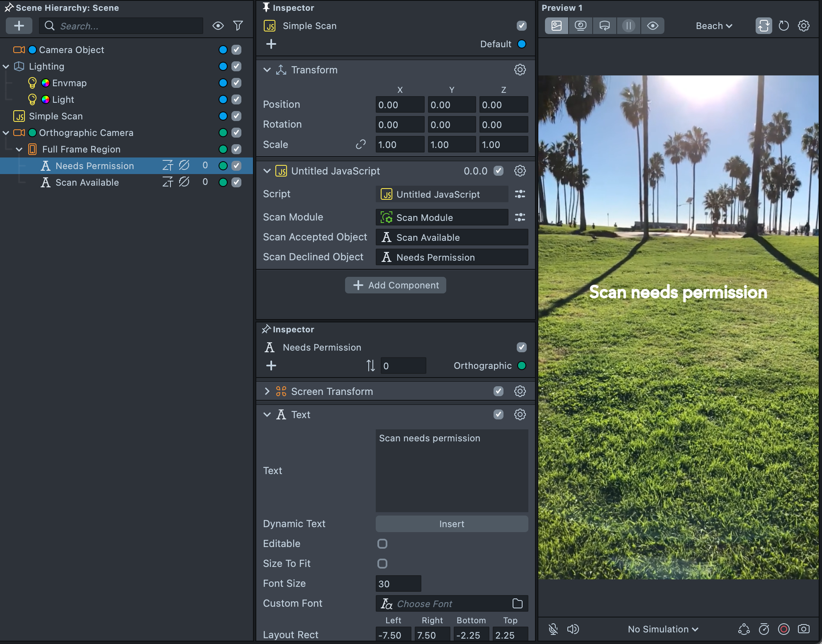
Task: Click the microphone mute icon in preview
Action: tap(553, 629)
